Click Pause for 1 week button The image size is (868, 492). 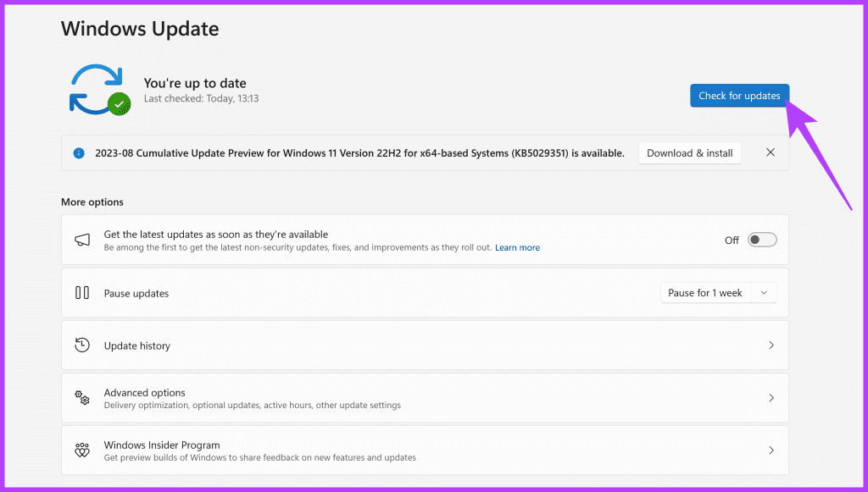[x=704, y=293]
